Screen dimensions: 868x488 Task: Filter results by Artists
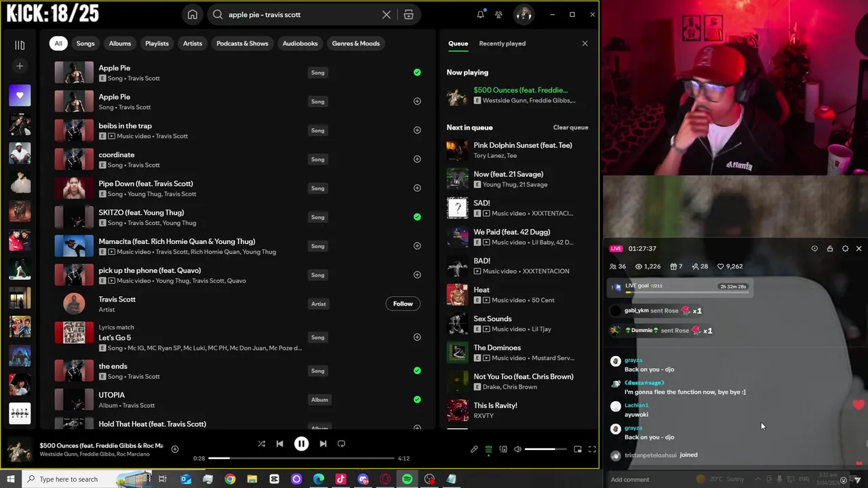[x=193, y=43]
